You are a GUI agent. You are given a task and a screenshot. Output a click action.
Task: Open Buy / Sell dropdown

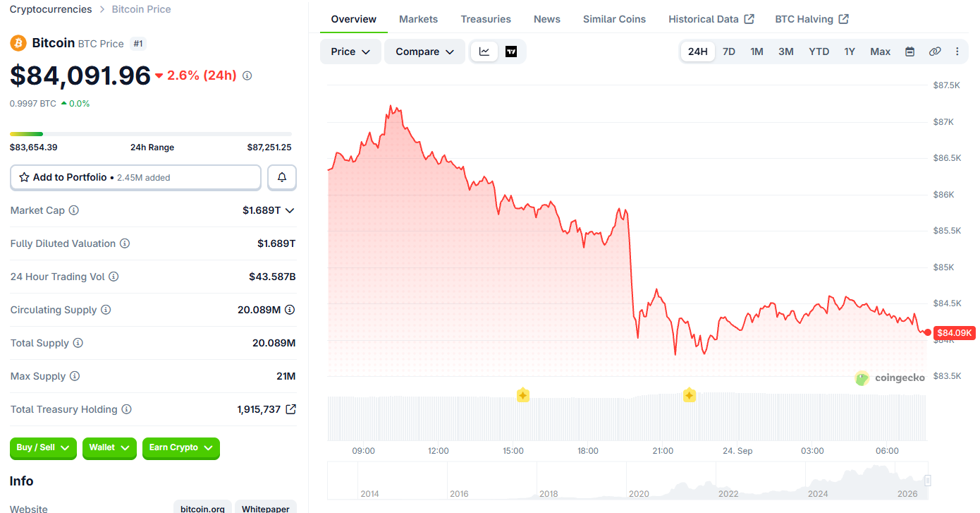point(43,447)
